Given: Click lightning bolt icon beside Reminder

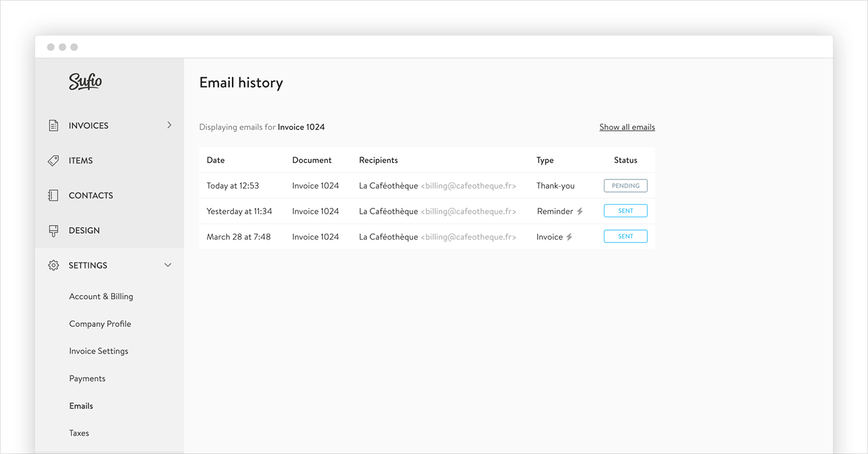Looking at the screenshot, I should point(580,211).
